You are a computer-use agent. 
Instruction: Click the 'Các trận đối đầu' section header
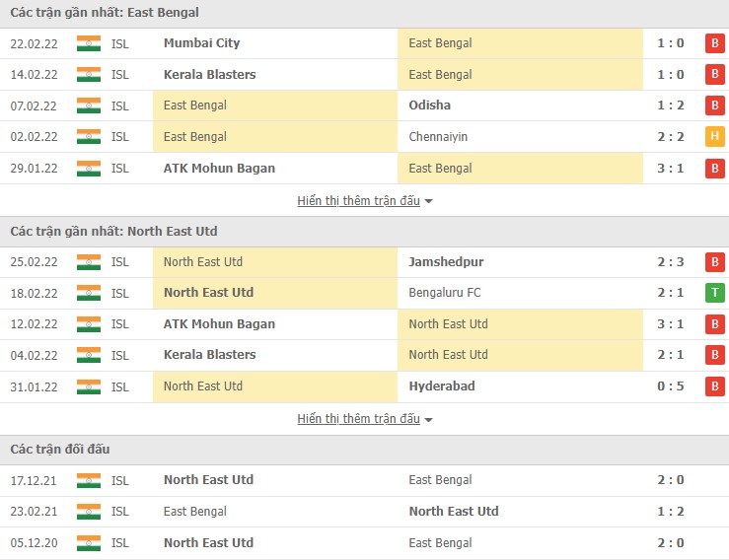coord(61,450)
